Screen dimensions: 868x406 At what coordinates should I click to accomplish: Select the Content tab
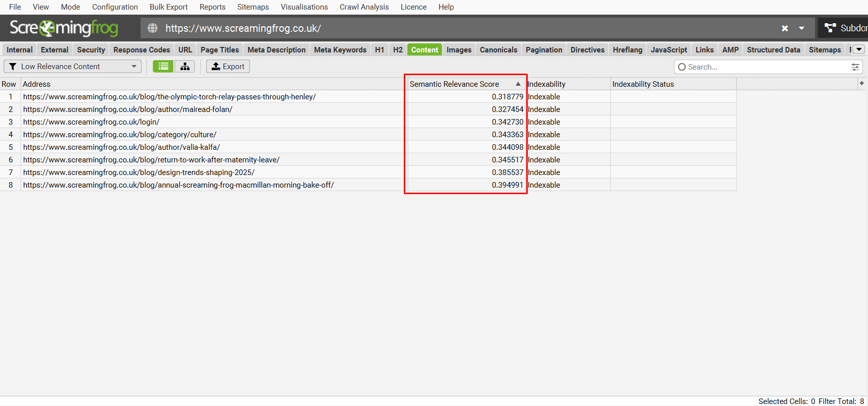pyautogui.click(x=424, y=49)
